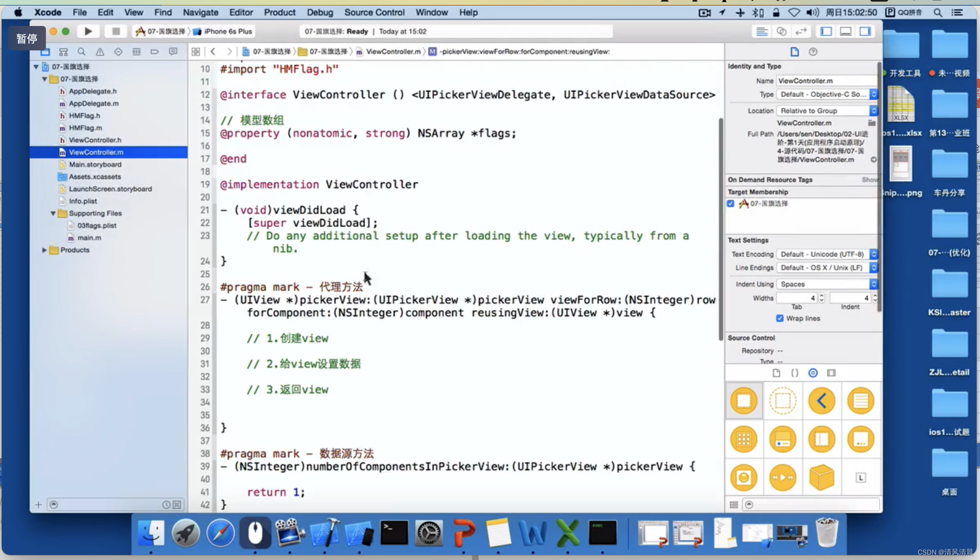Stop the running scheme
This screenshot has width=980, height=560.
116,31
